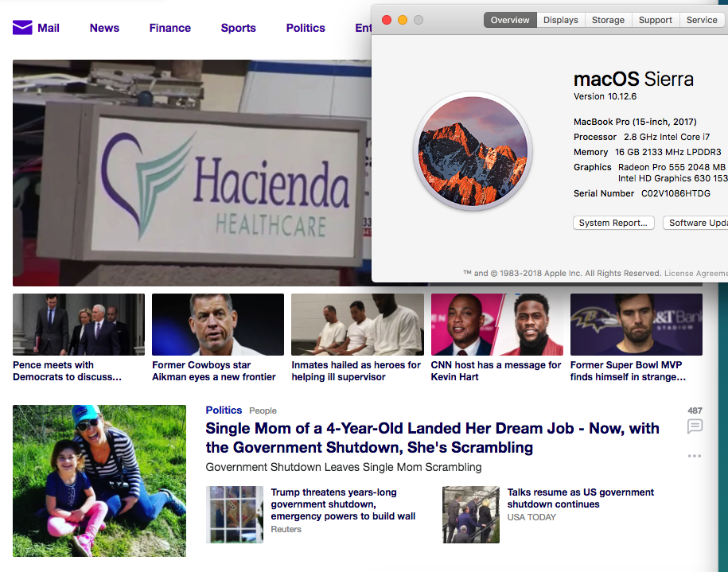Open the Politics section in Yahoo nav
The width and height of the screenshot is (728, 572).
point(306,28)
